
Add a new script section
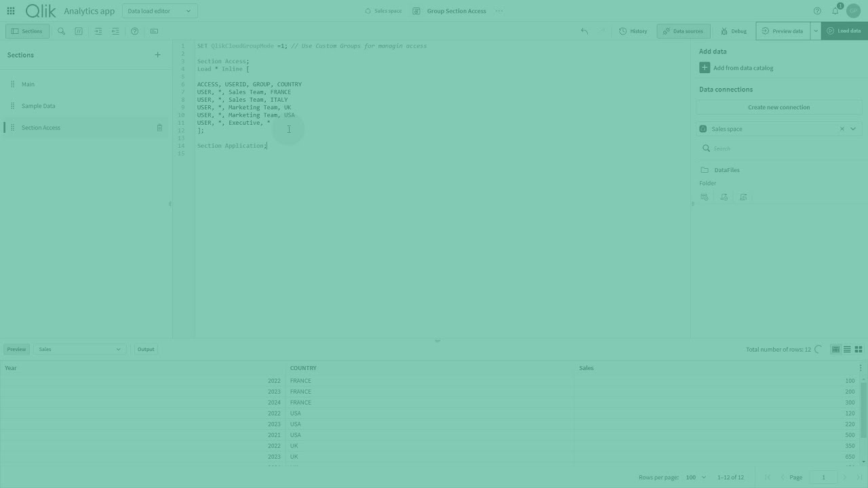[158, 55]
